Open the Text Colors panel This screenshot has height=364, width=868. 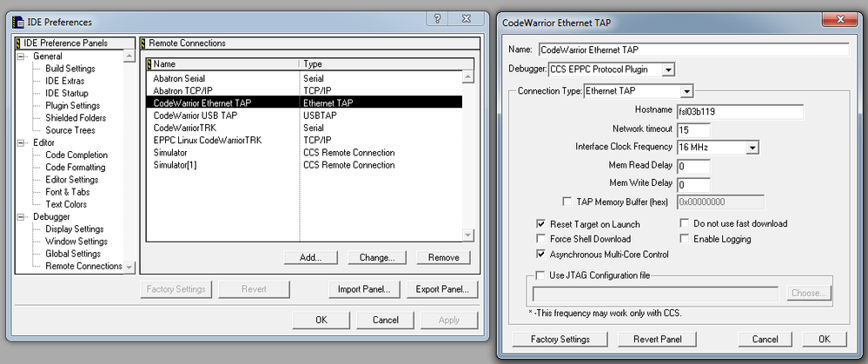point(66,204)
